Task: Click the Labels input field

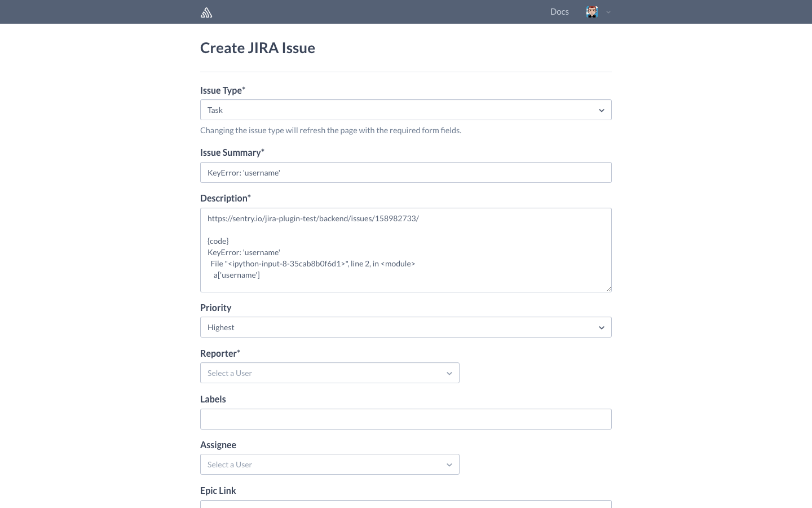Action: (406, 419)
